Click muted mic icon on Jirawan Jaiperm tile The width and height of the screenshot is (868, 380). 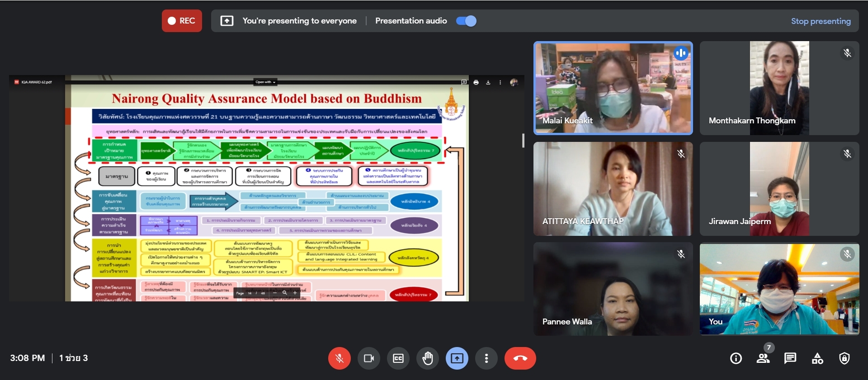coord(847,154)
